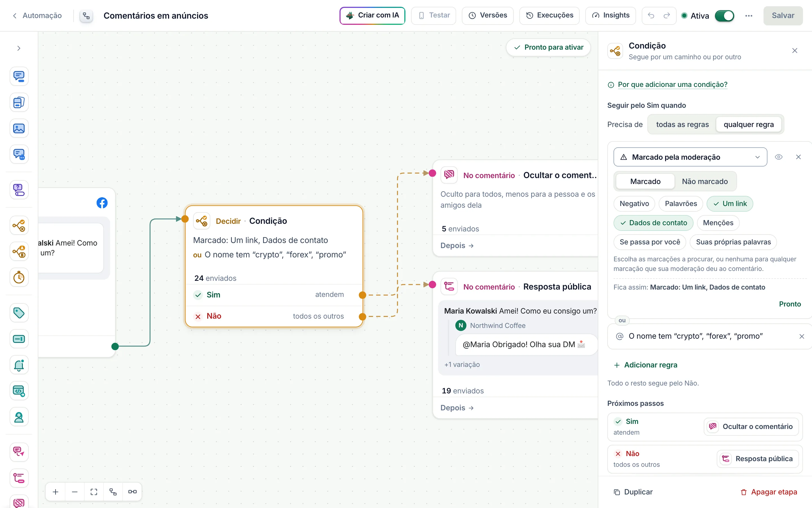
Task: Select the message step icon in sidebar
Action: pyautogui.click(x=19, y=76)
